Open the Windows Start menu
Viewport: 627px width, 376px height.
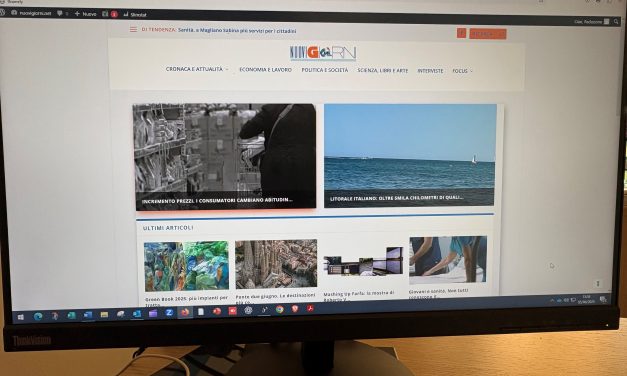21,317
